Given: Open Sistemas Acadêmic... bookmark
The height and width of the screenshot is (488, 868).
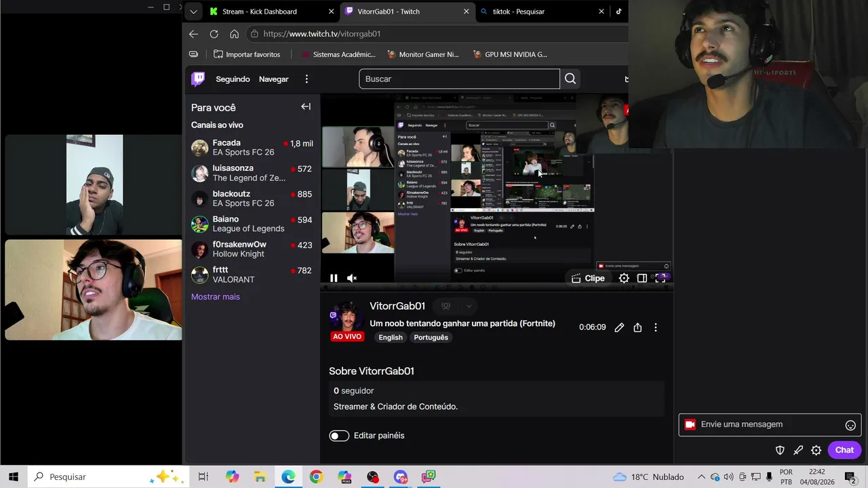Looking at the screenshot, I should coord(338,54).
